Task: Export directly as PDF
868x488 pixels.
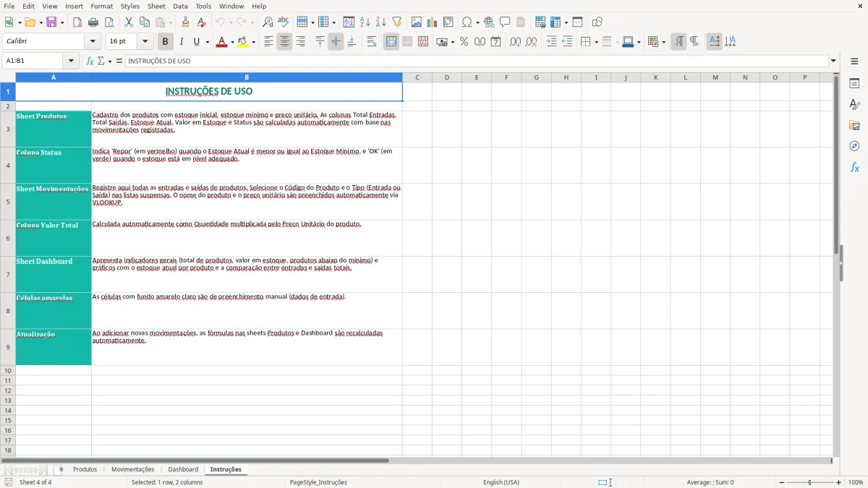Action: [x=77, y=22]
